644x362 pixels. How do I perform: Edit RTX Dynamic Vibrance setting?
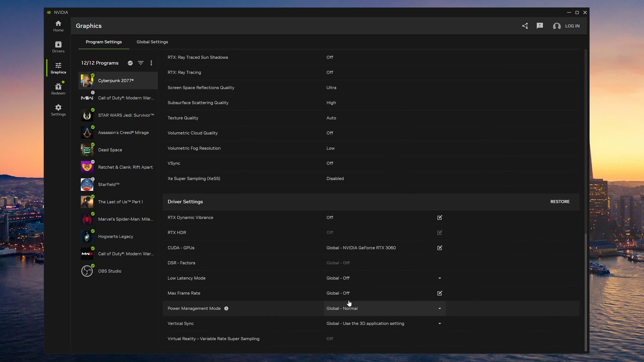pos(439,217)
